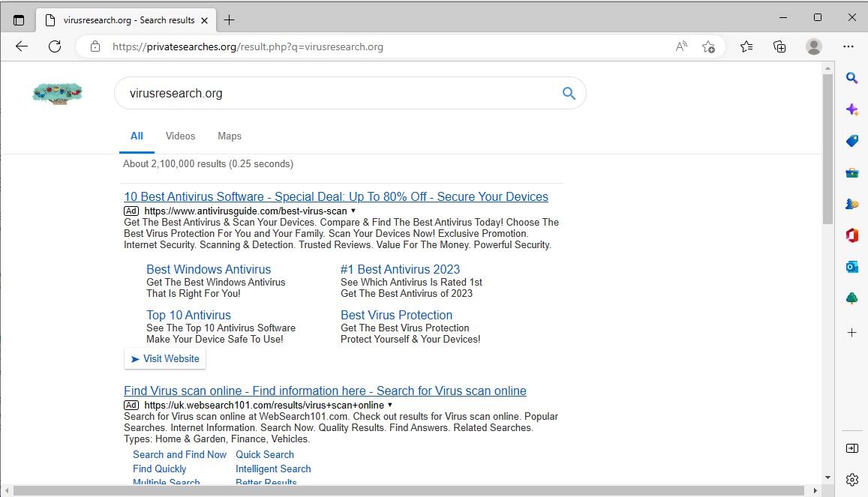Viewport: 868px width, 497px height.
Task: Open sidebar Search tool
Action: point(852,78)
